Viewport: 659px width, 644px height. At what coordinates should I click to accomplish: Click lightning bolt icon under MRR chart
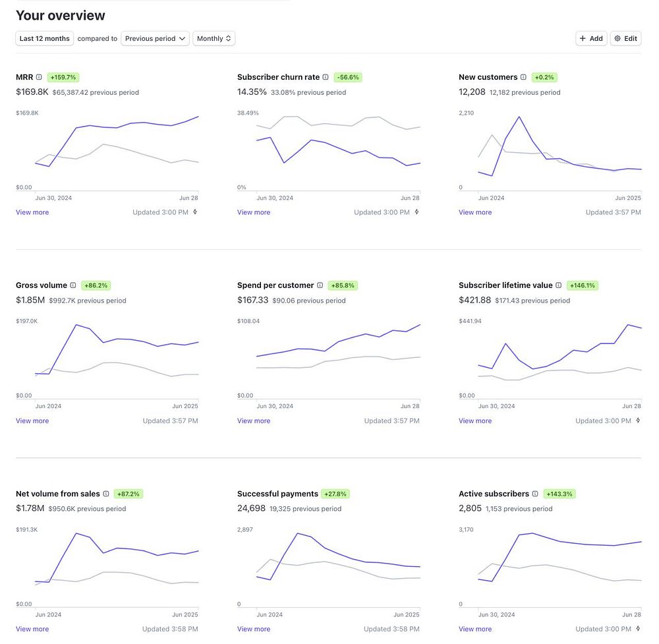point(195,212)
